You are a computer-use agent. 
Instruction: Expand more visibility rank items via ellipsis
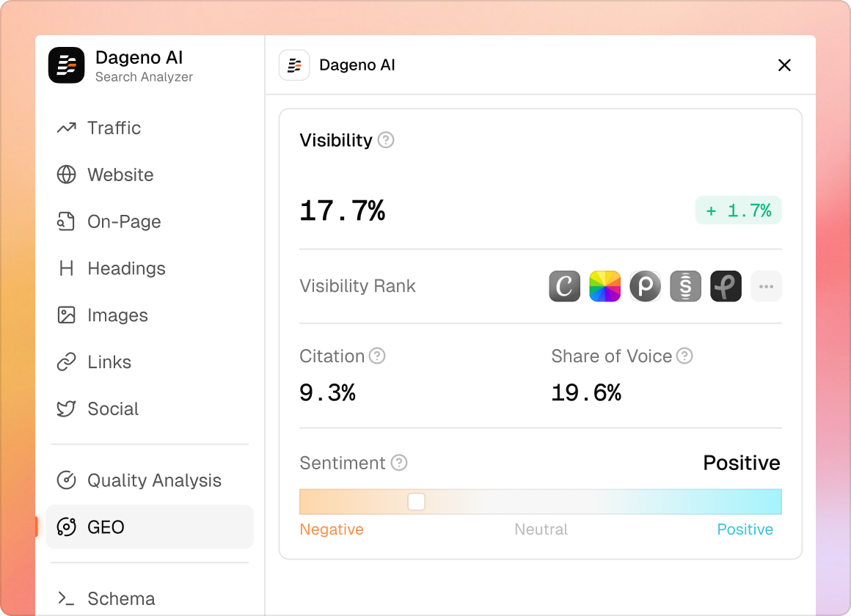pos(766,286)
